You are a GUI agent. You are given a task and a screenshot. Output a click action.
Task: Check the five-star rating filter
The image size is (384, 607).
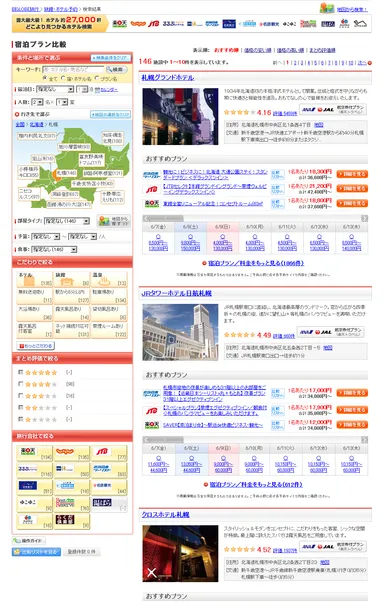[21, 372]
